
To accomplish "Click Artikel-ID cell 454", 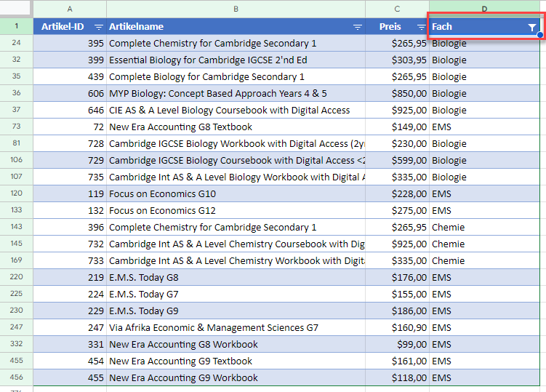I will 70,361.
